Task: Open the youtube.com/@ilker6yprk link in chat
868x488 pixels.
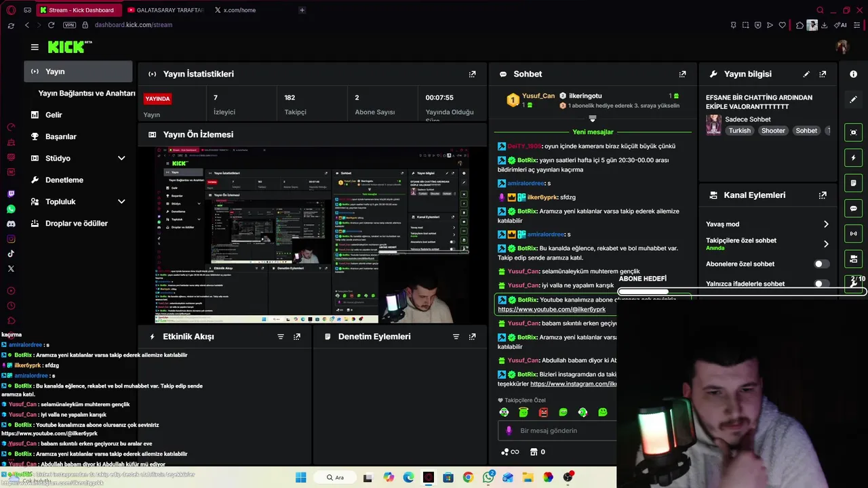Action: coord(551,310)
